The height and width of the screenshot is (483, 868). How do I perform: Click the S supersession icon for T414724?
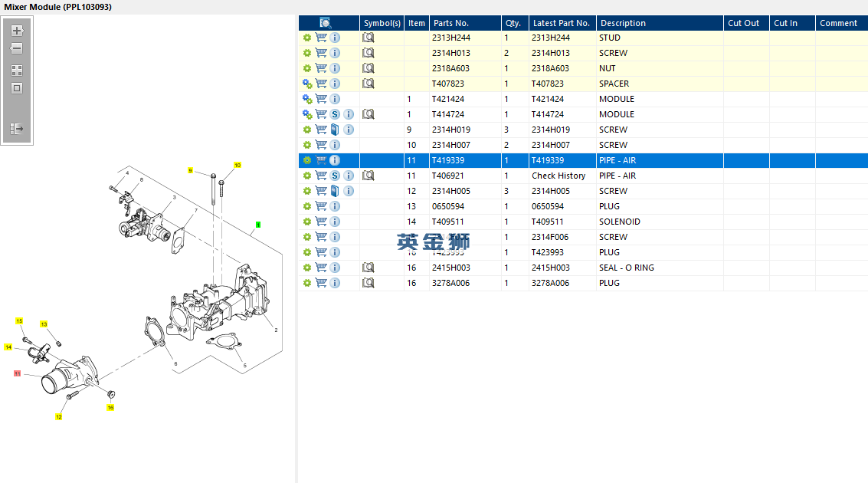pyautogui.click(x=335, y=114)
